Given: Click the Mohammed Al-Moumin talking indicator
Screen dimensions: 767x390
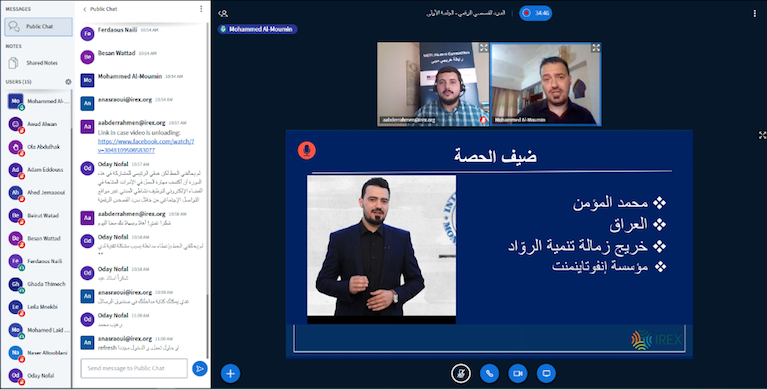Looking at the screenshot, I should (258, 29).
